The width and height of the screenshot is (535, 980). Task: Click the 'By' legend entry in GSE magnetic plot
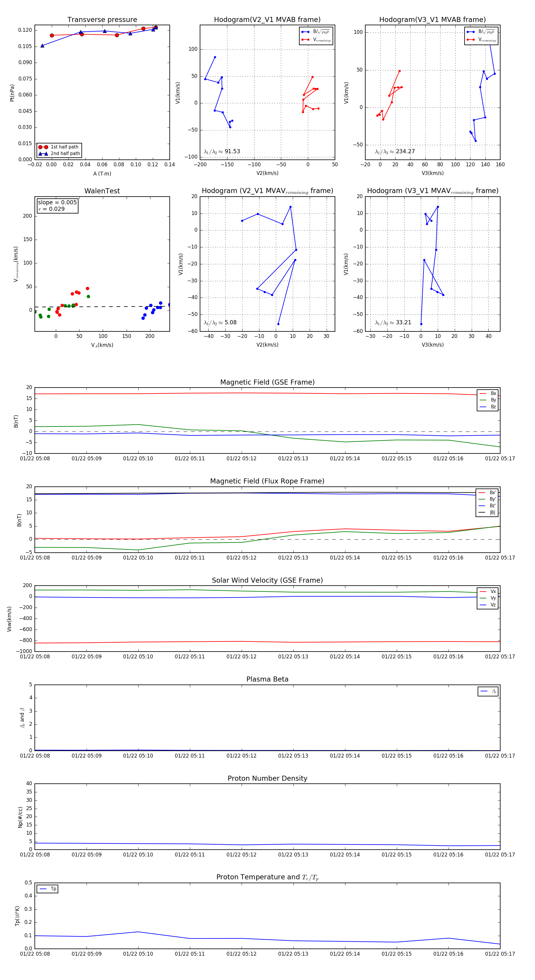tap(488, 400)
